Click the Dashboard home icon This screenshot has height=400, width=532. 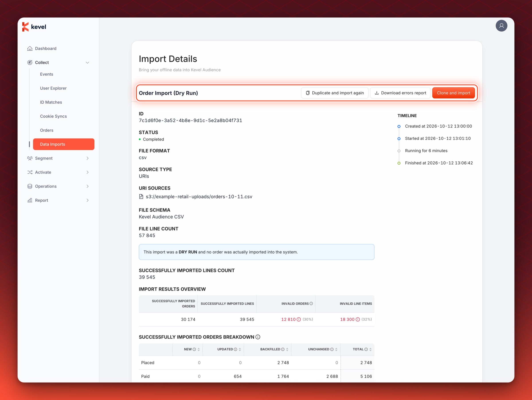pyautogui.click(x=30, y=49)
